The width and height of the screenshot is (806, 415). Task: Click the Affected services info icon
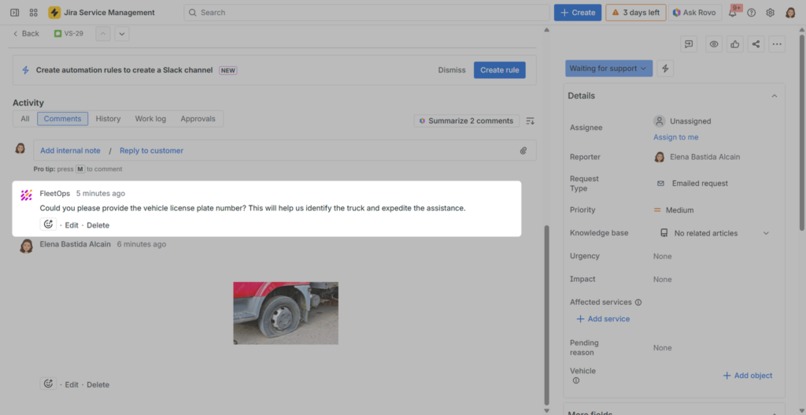[638, 302]
